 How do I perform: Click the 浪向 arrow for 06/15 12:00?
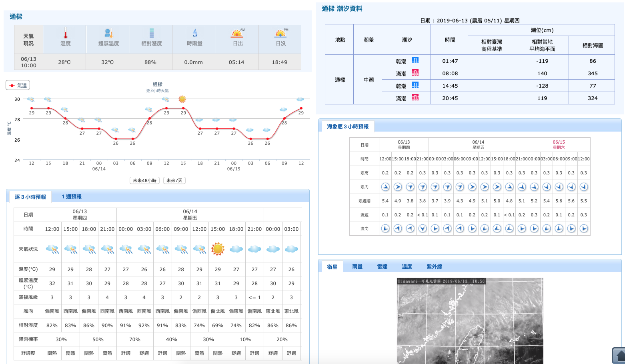pos(584,187)
